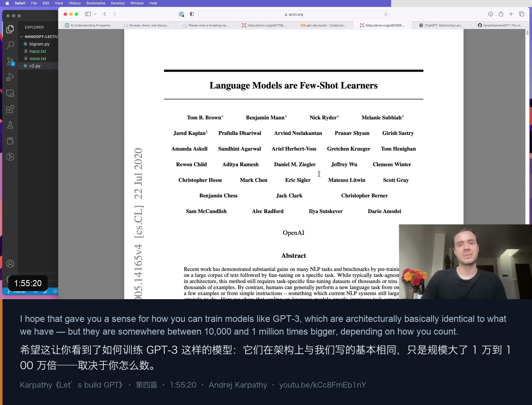Click the author name 'Ilya Sutskever'
532x405 pixels.
(x=326, y=211)
